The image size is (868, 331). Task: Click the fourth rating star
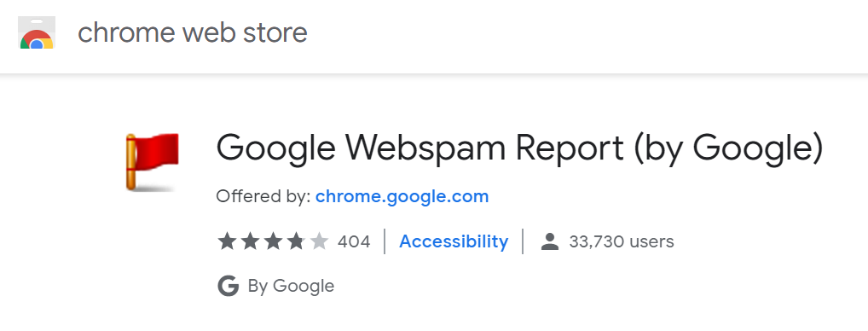[296, 241]
